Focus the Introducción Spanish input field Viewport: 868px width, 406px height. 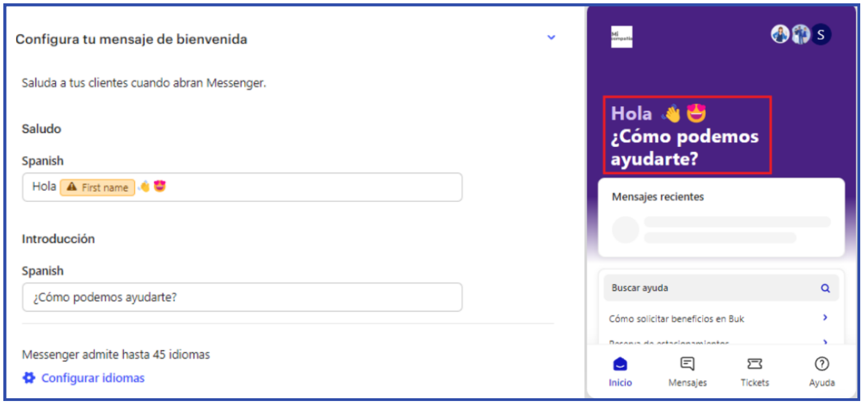[x=242, y=297]
